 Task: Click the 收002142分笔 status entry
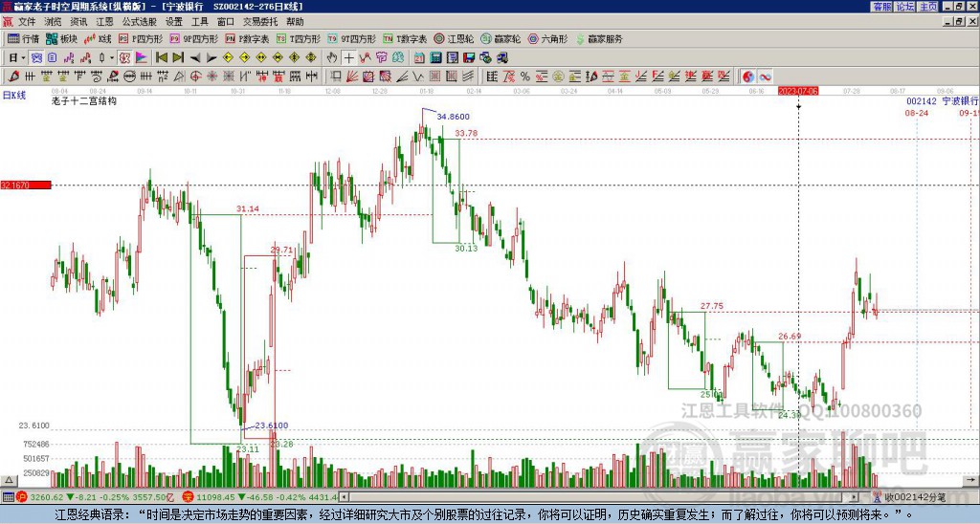click(914, 497)
